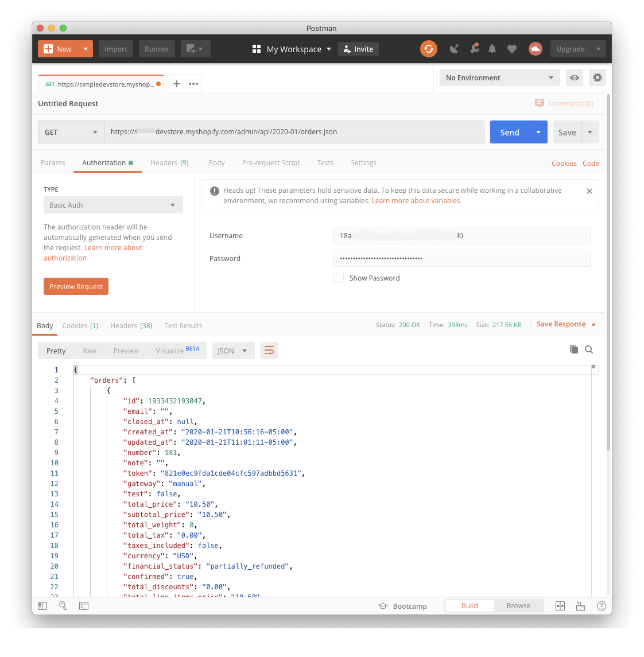The width and height of the screenshot is (644, 657).
Task: Open the Test Results tab
Action: [183, 326]
